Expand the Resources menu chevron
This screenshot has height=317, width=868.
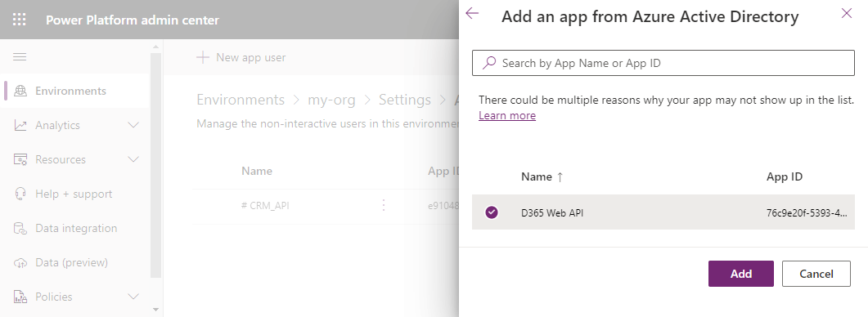[133, 159]
